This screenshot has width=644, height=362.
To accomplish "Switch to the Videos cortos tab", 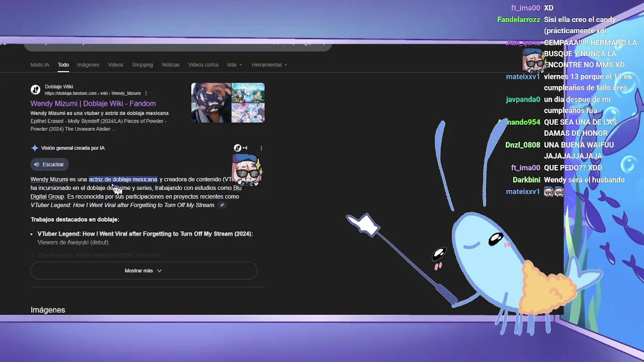I will (203, 65).
